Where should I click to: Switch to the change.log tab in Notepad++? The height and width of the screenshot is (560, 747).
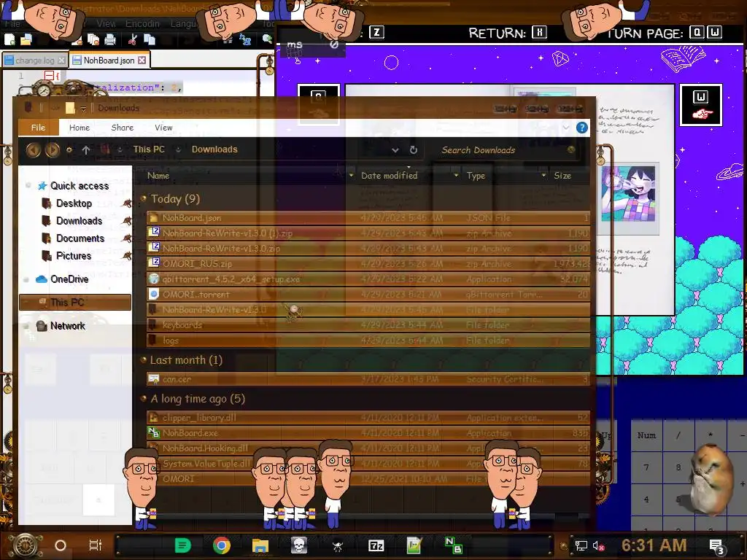tap(34, 61)
